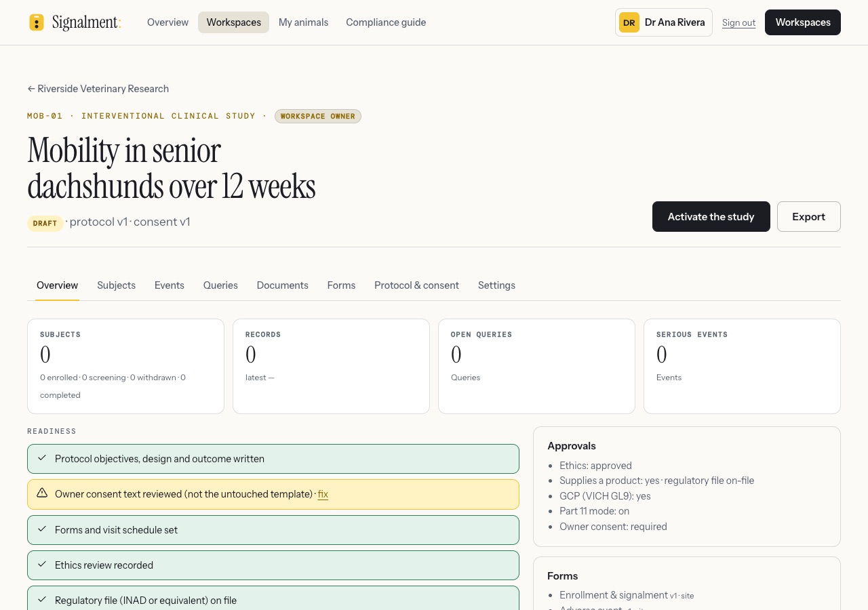Click Activate the study button
Viewport: 868px width, 610px height.
tap(711, 217)
